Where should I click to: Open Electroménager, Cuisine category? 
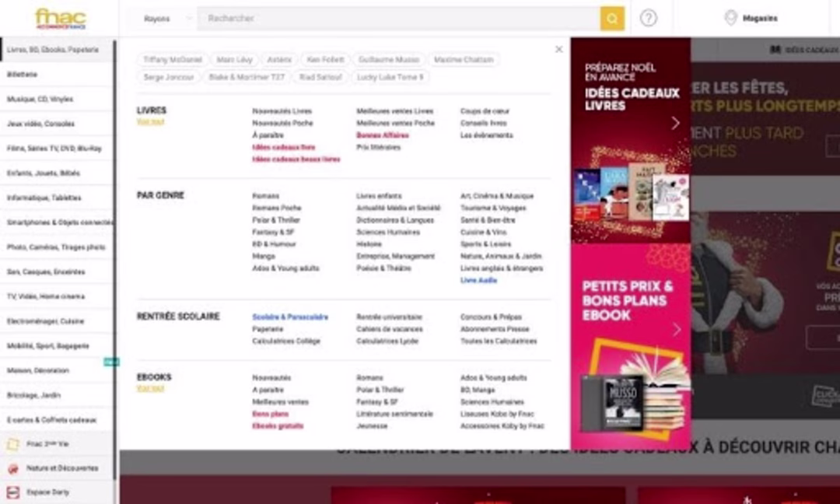[x=56, y=320]
